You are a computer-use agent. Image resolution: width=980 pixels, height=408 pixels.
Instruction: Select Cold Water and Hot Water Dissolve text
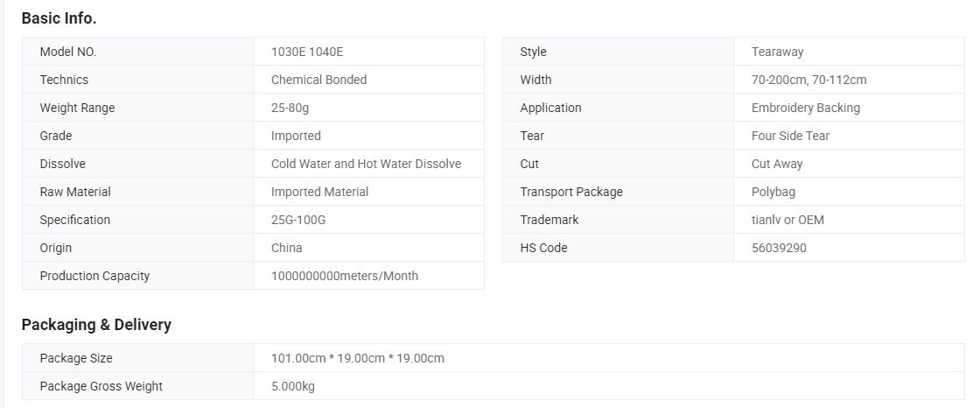tap(366, 164)
